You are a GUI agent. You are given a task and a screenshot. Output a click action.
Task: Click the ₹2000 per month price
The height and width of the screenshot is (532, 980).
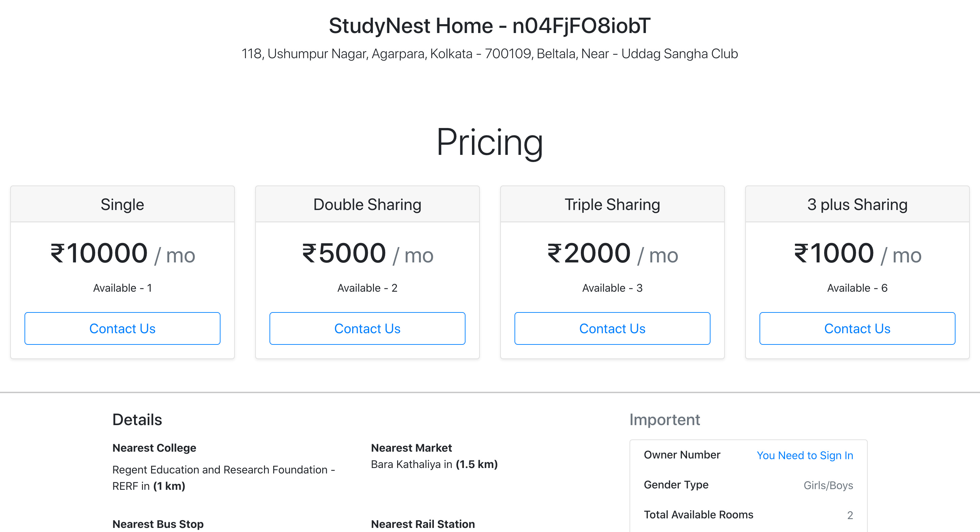[x=612, y=254]
